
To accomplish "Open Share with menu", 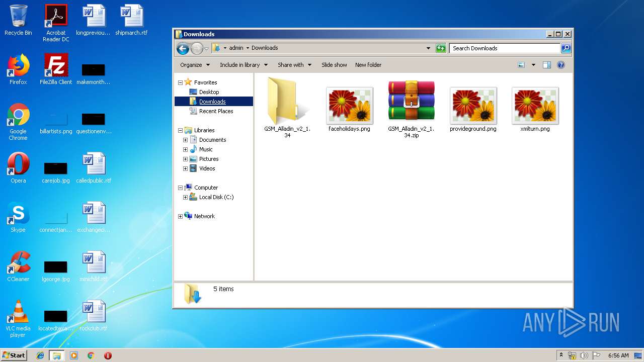I will 294,65.
